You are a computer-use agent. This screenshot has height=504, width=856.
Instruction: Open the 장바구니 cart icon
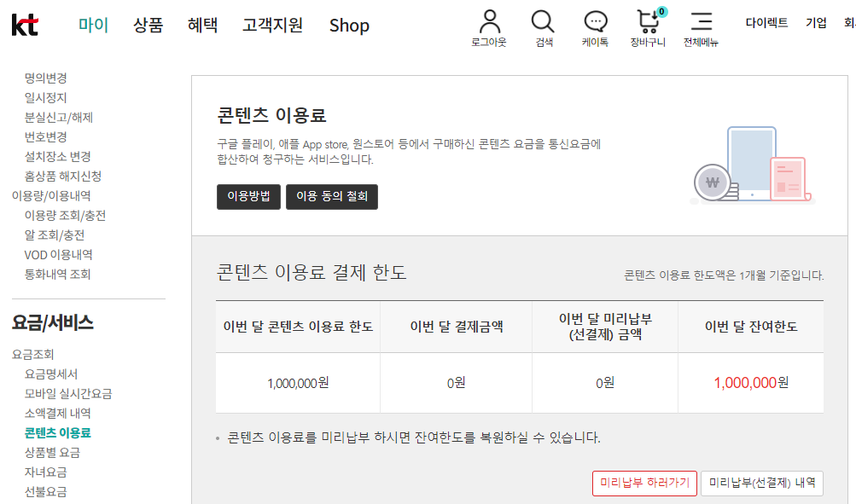coord(649,22)
